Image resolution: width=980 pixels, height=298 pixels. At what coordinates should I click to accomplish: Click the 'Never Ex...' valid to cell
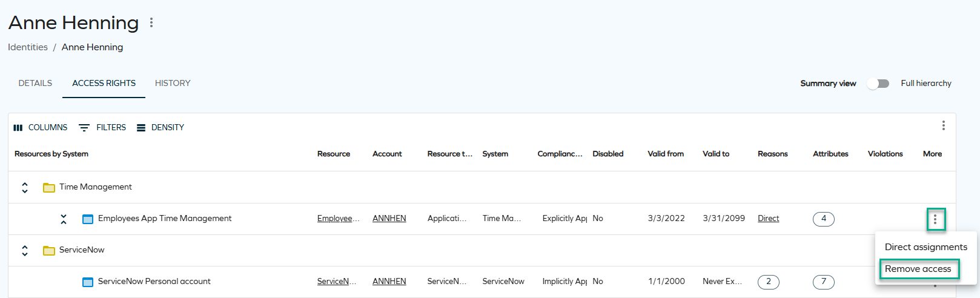(x=722, y=282)
